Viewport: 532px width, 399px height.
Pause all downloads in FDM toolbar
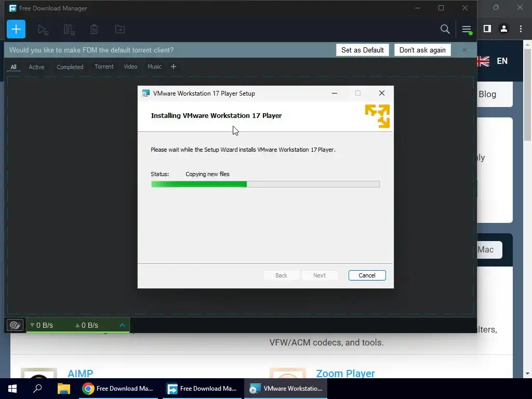click(69, 30)
